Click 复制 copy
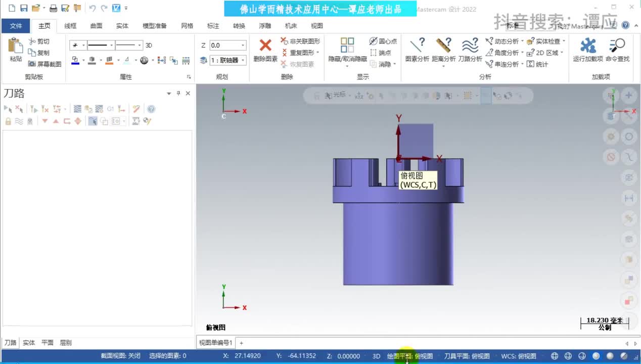The width and height of the screenshot is (641, 364). tap(39, 53)
